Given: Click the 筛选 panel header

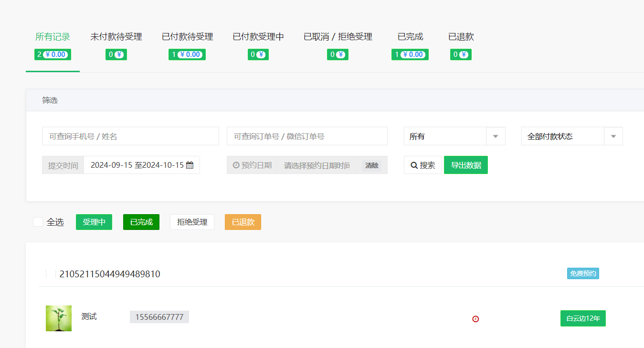Looking at the screenshot, I should pyautogui.click(x=335, y=100).
